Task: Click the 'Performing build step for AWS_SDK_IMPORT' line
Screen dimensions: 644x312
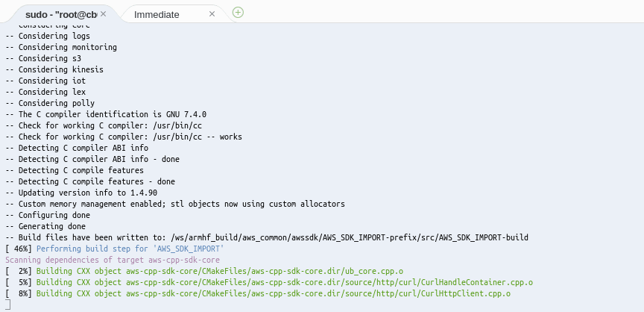Action: pos(129,249)
